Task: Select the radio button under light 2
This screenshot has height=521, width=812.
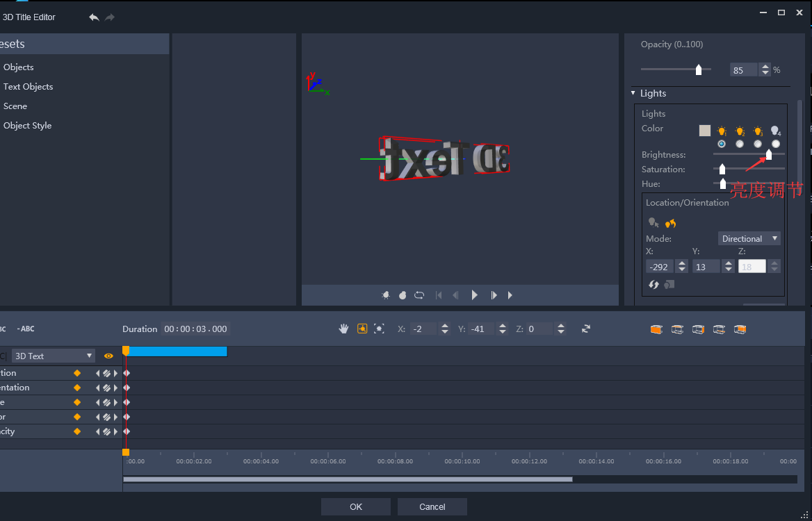Action: point(740,144)
